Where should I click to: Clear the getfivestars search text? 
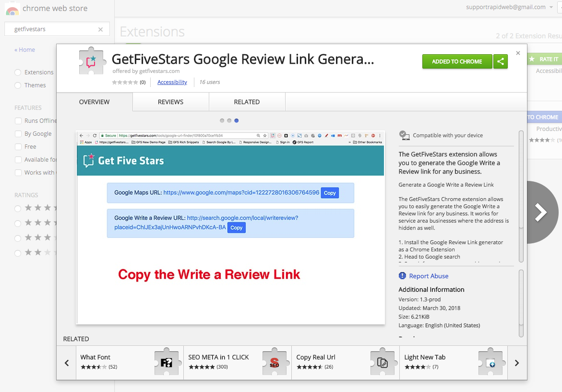100,29
